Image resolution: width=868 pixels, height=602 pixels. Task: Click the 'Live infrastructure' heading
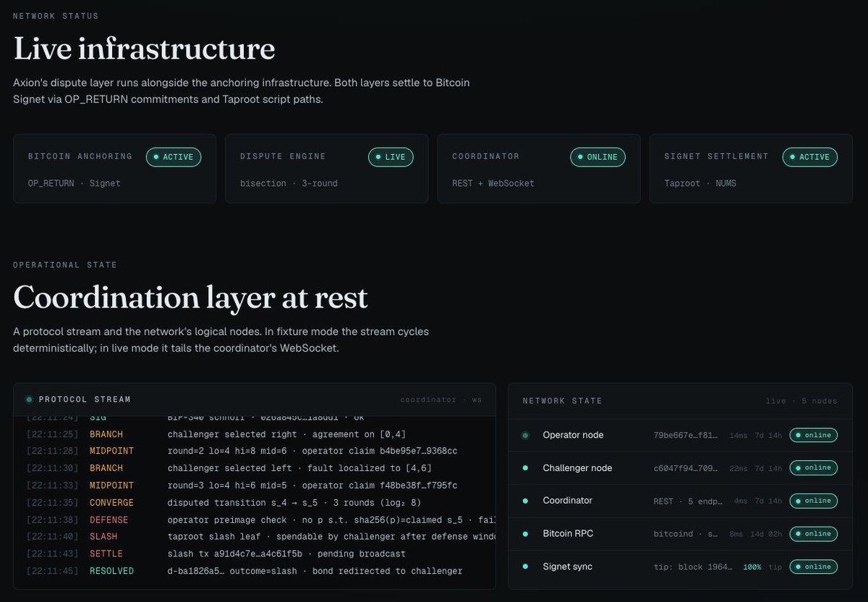(x=144, y=49)
